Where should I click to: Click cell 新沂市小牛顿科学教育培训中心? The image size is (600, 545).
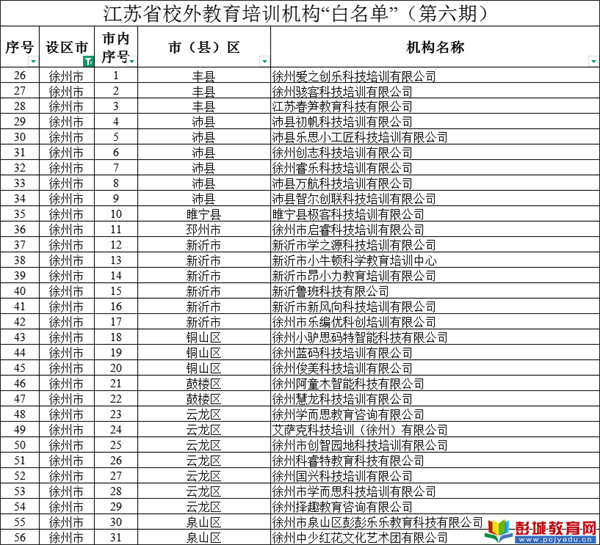coord(435,260)
